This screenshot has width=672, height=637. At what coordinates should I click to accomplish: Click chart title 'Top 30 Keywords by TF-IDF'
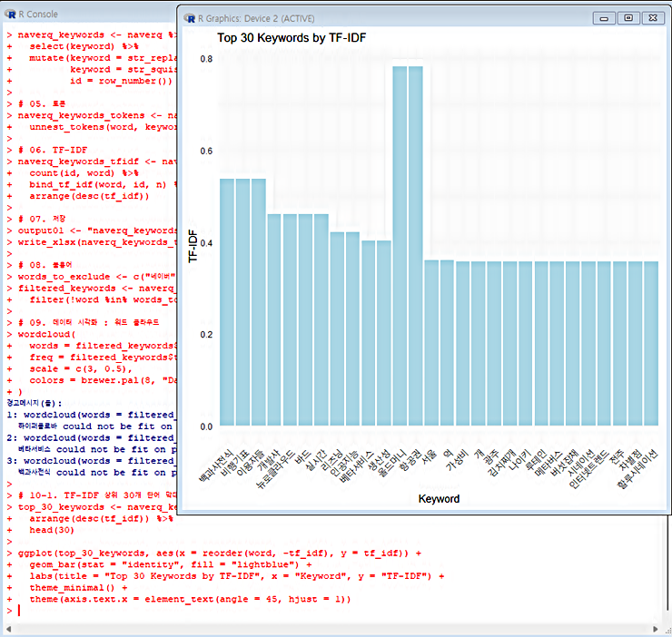click(292, 38)
